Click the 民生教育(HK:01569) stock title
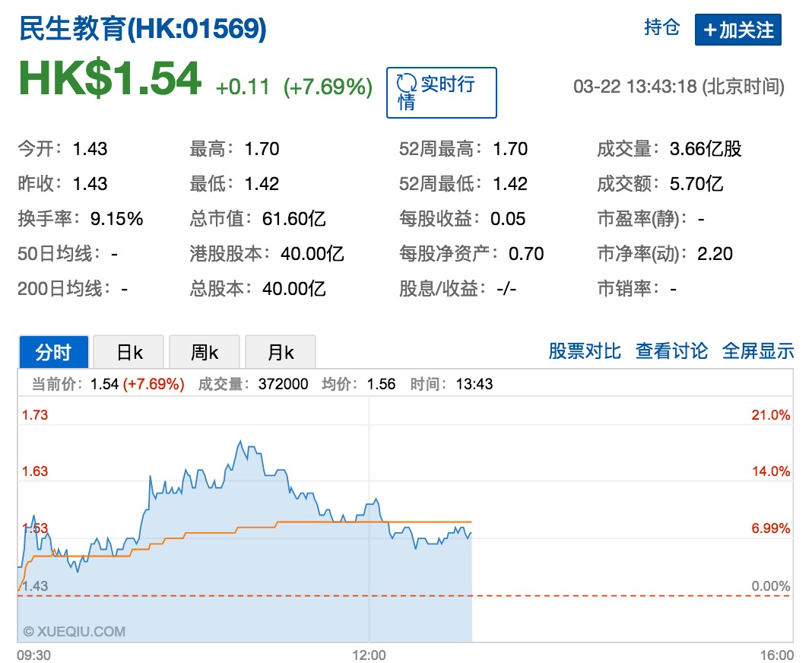This screenshot has height=663, width=812. [x=142, y=29]
